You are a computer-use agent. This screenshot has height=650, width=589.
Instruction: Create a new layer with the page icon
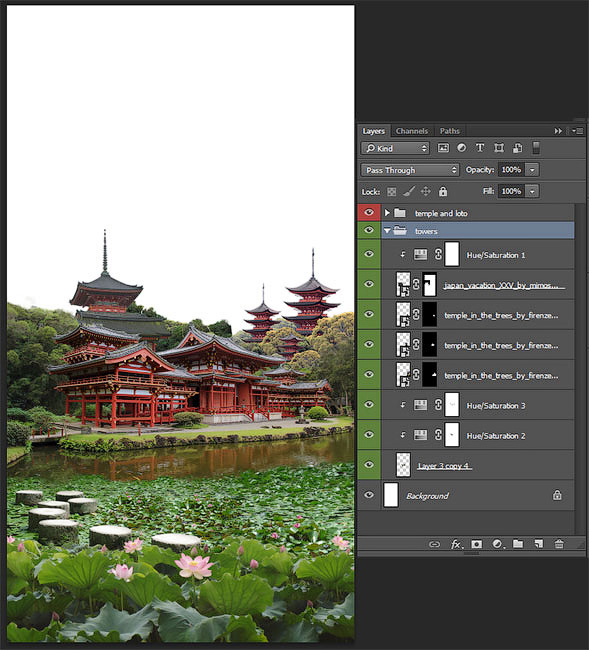538,544
